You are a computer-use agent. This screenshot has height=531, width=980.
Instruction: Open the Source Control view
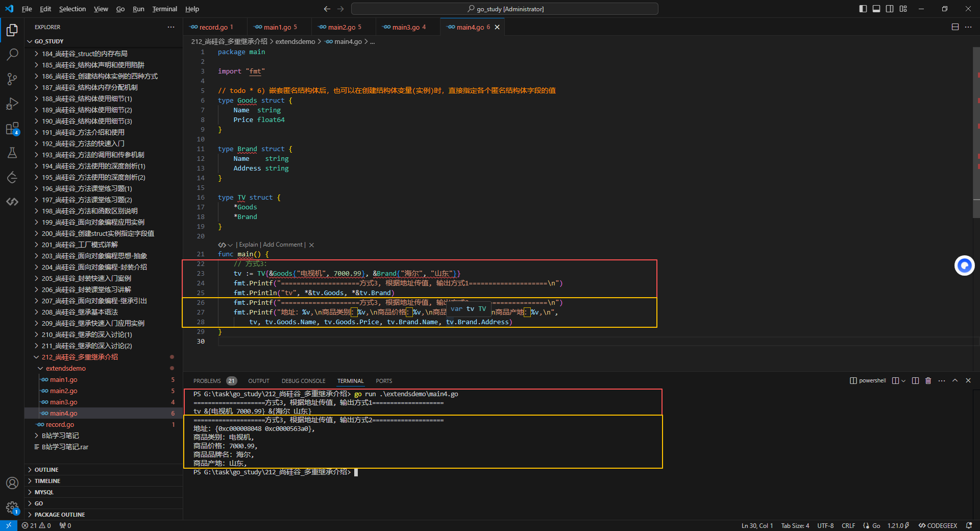[12, 79]
